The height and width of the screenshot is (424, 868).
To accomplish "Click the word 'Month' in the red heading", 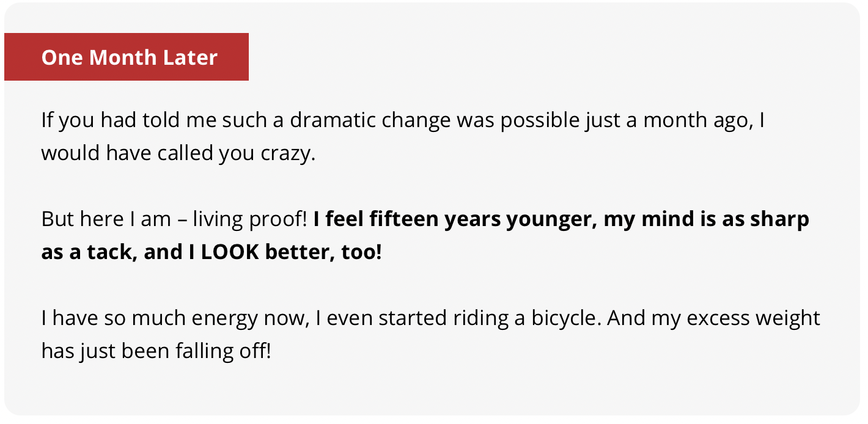I will click(x=115, y=57).
